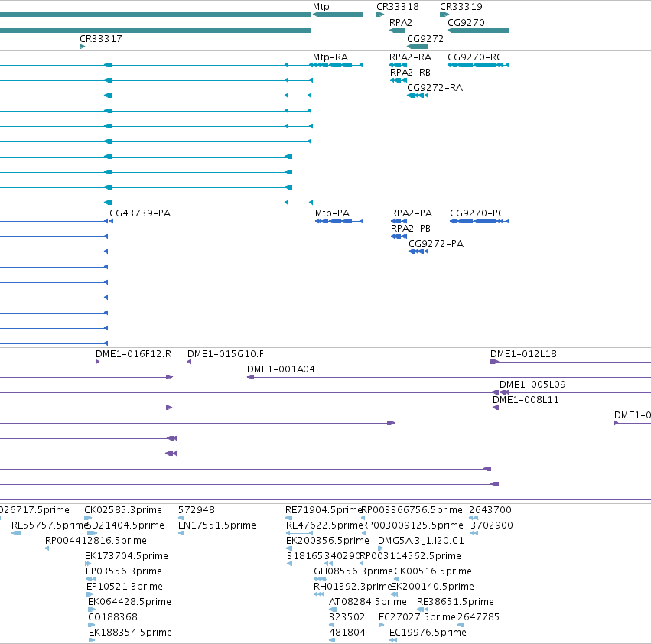Image resolution: width=651 pixels, height=644 pixels.
Task: Click the 2643700 feature label
Action: tap(490, 510)
